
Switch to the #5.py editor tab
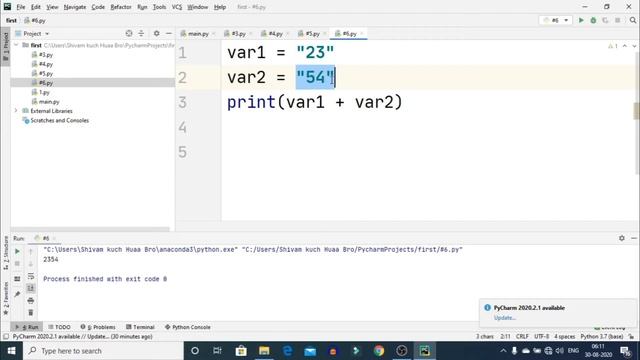coord(312,34)
